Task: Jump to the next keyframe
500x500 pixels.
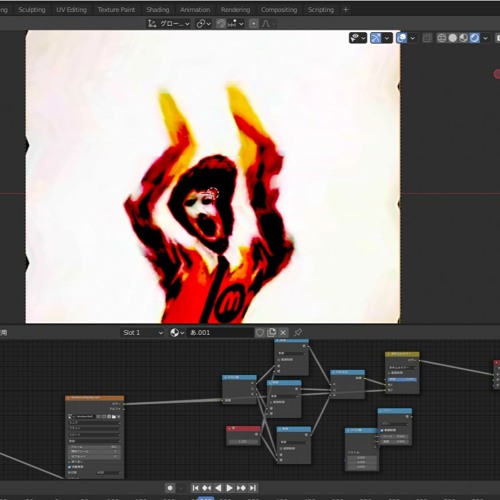Action: [x=241, y=488]
